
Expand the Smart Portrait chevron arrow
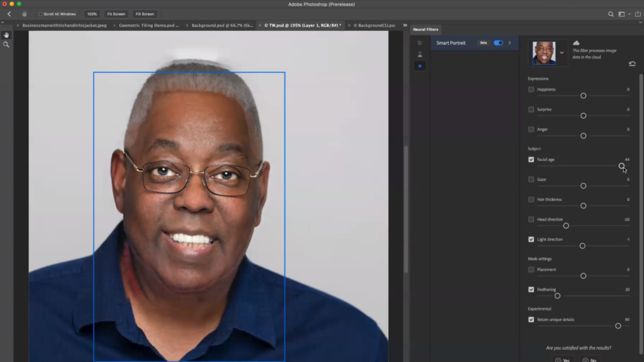[509, 43]
